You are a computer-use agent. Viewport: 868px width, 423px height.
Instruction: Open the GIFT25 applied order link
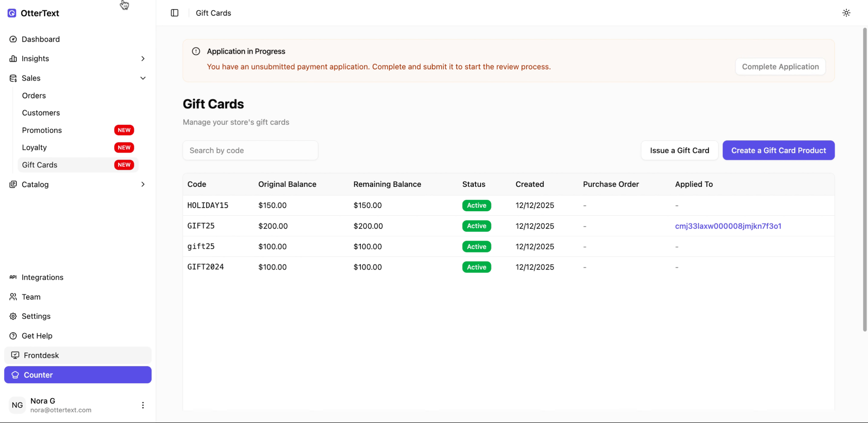pos(728,226)
